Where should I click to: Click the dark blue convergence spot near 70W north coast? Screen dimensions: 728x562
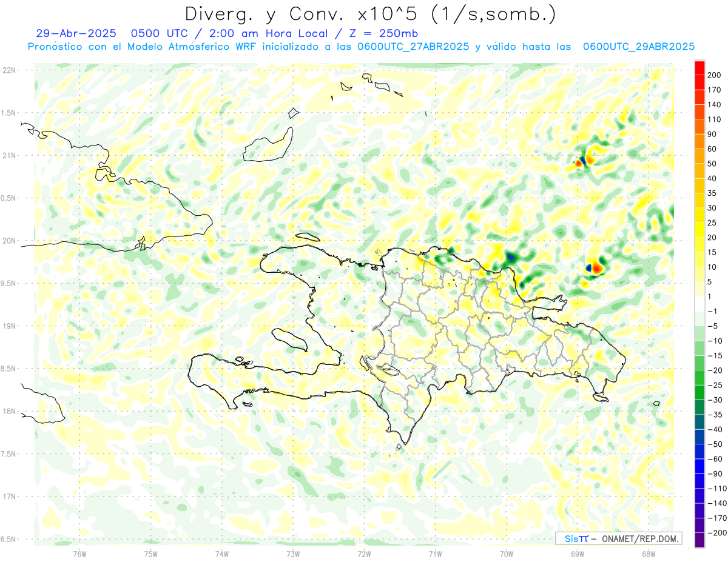pos(511,257)
